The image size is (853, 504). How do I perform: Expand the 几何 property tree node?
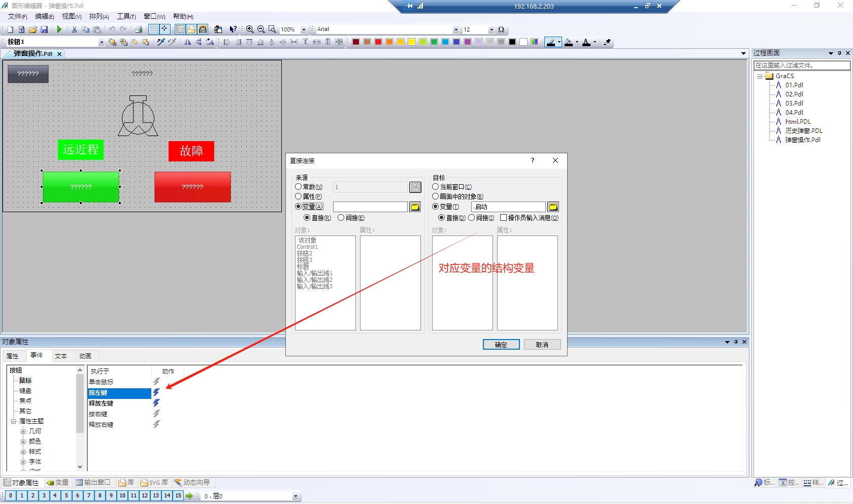[x=23, y=431]
